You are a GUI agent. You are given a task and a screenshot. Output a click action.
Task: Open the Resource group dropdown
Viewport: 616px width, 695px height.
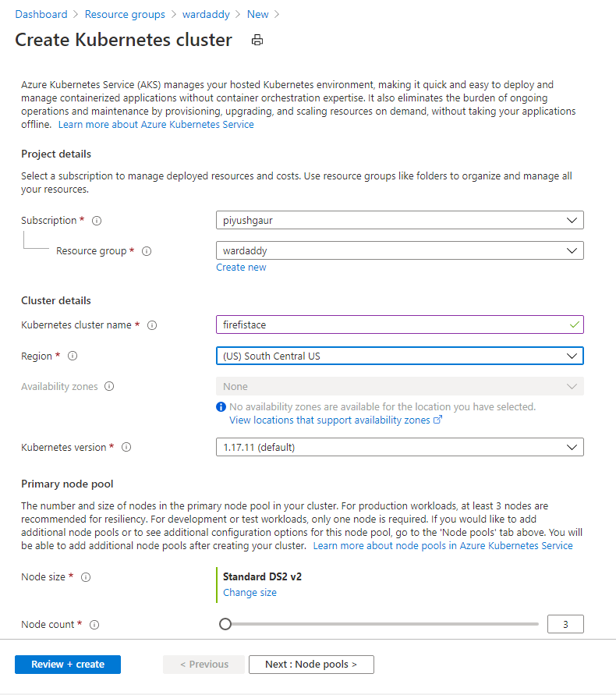click(400, 250)
